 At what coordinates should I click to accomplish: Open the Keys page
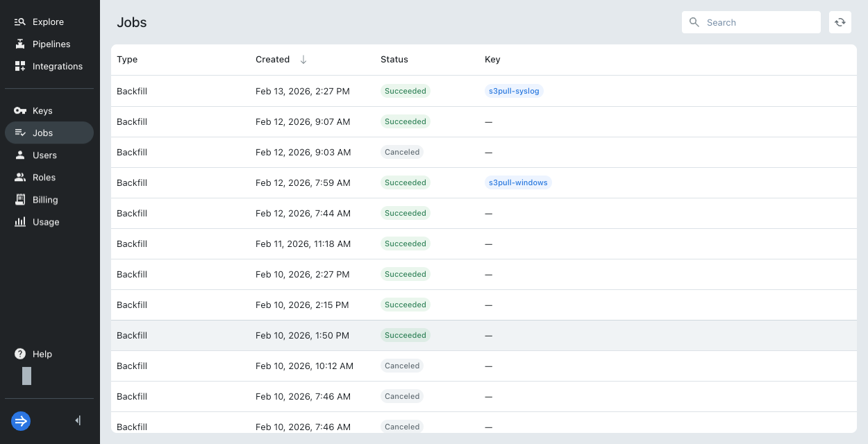point(44,110)
